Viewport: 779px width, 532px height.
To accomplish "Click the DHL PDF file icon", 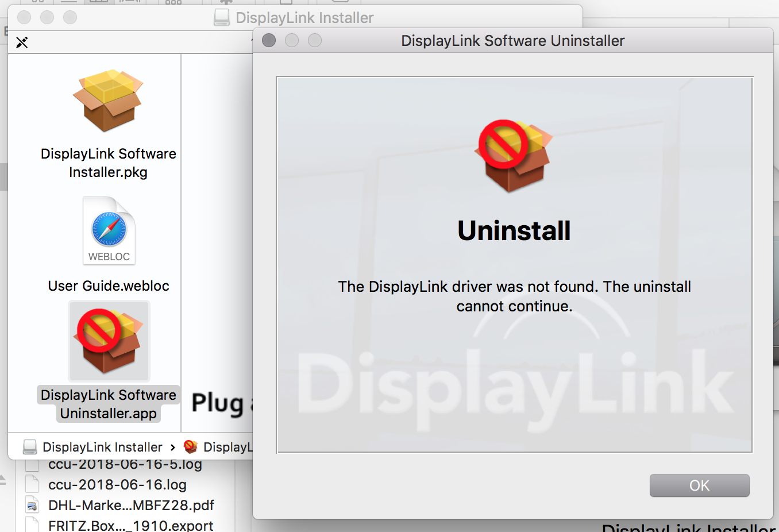I will [32, 506].
